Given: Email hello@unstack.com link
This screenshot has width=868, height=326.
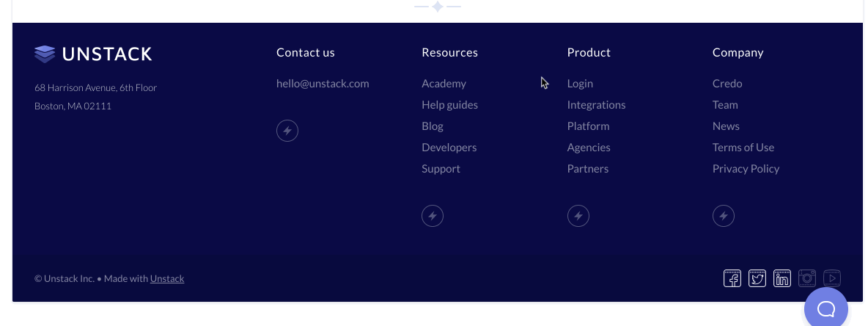Looking at the screenshot, I should 323,84.
